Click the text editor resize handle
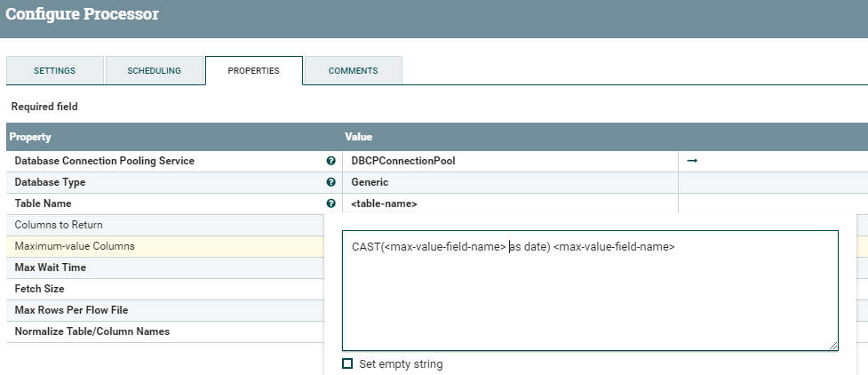 (x=833, y=346)
